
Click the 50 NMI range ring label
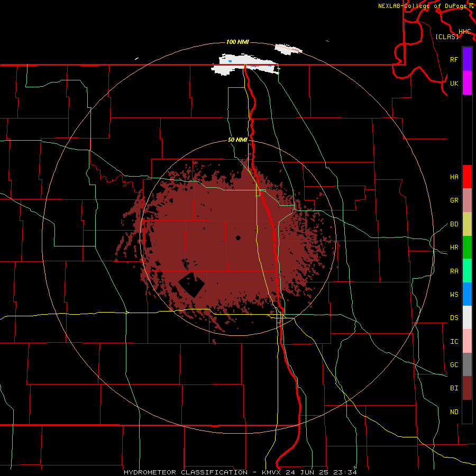(x=237, y=140)
